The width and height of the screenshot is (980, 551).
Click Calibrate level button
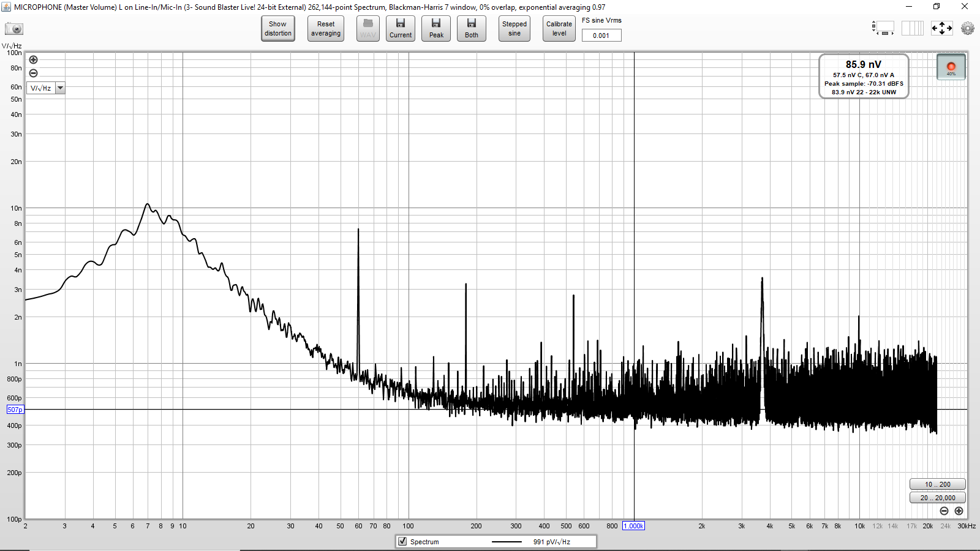point(559,29)
